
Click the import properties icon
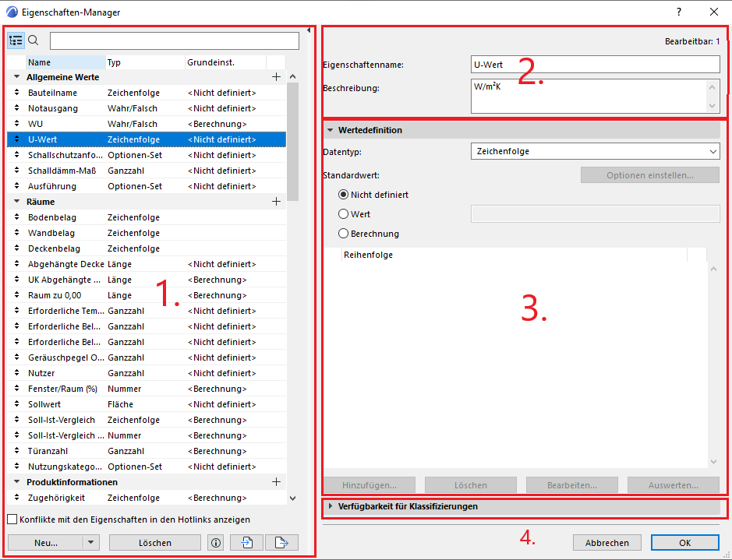[246, 543]
